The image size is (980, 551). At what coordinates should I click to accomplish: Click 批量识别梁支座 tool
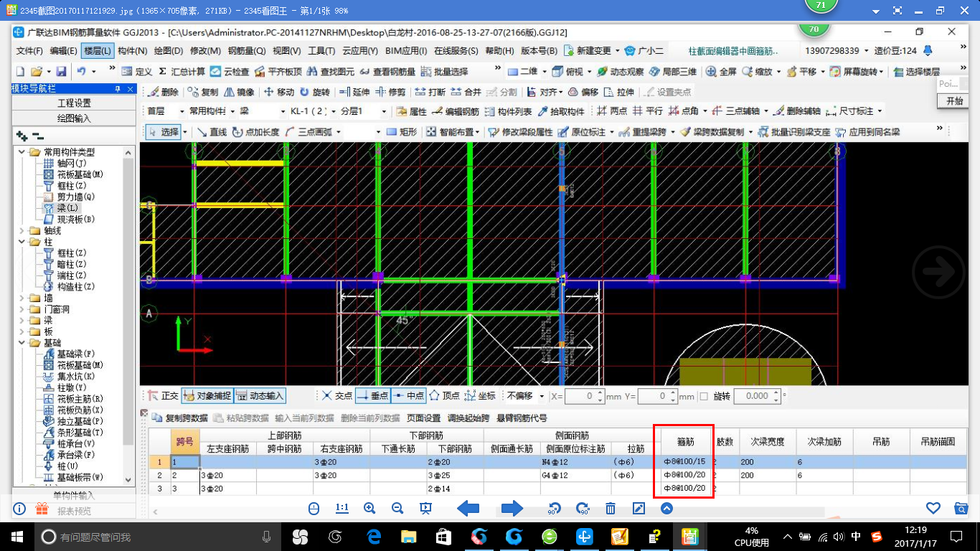pyautogui.click(x=795, y=132)
